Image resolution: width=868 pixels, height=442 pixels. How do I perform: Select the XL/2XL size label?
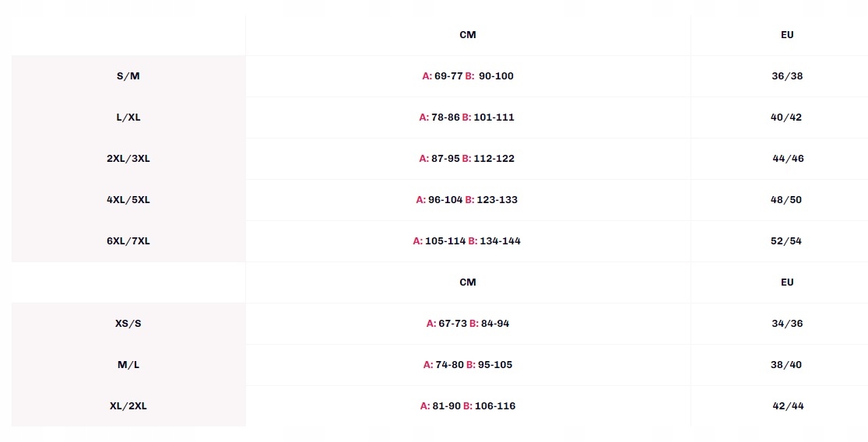click(x=128, y=406)
